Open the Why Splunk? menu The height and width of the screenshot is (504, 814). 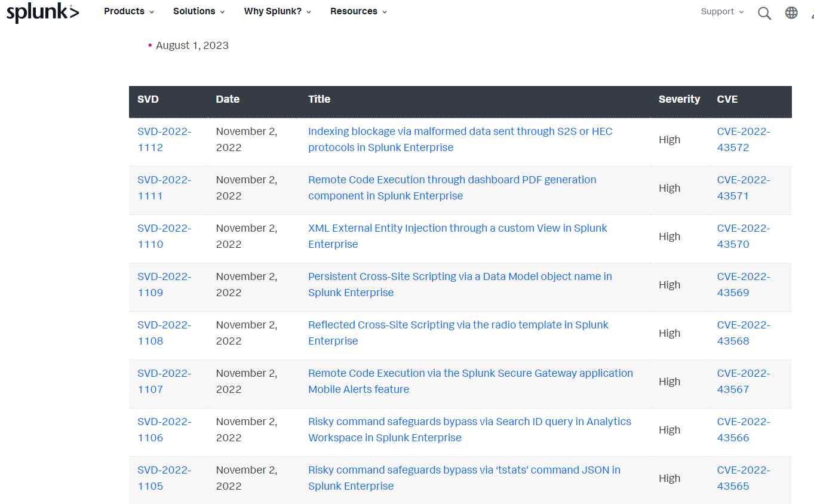277,11
